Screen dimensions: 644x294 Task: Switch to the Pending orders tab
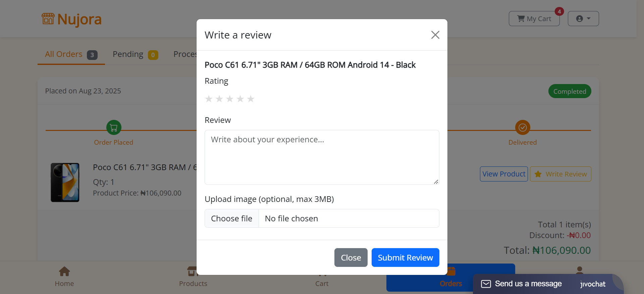[x=135, y=54]
